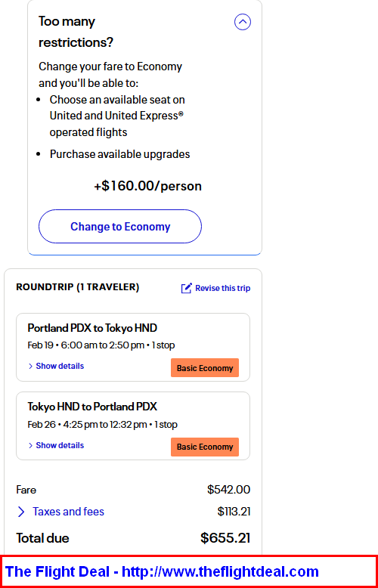Expand Show details for Portland to Tokyo flight
The image size is (378, 588).
coord(60,366)
